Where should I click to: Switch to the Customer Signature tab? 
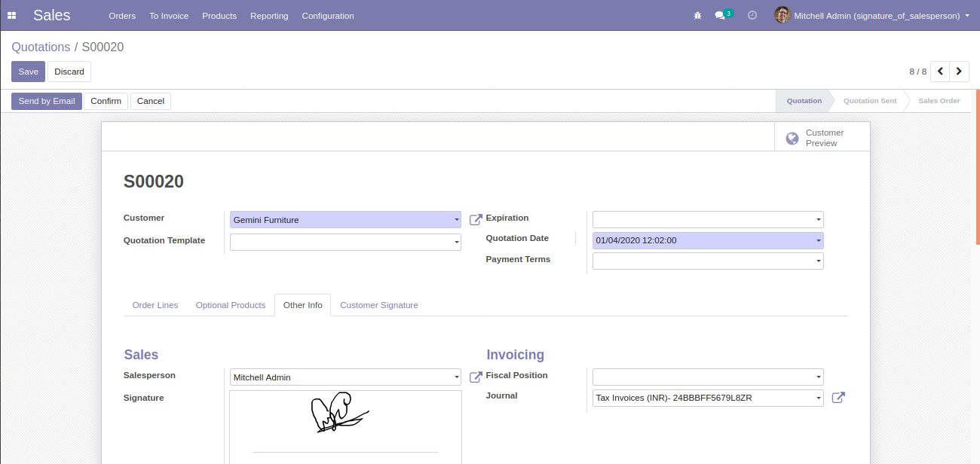(x=379, y=305)
